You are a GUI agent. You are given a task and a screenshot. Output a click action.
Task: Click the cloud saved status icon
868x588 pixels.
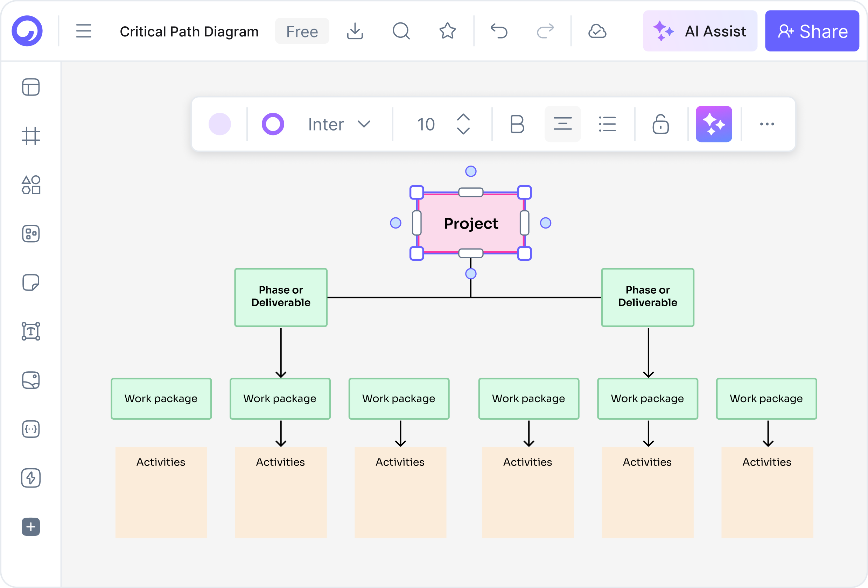tap(597, 31)
